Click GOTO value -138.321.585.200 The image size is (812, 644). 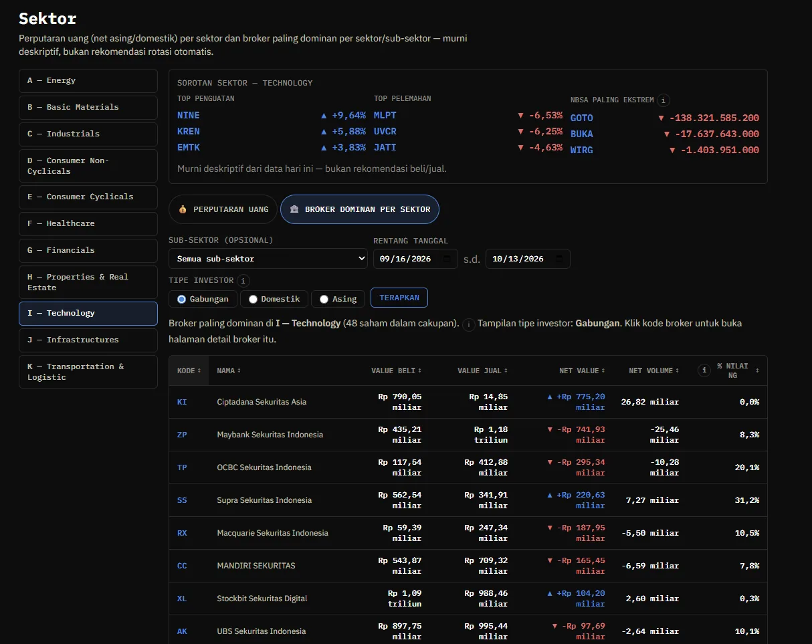[708, 118]
